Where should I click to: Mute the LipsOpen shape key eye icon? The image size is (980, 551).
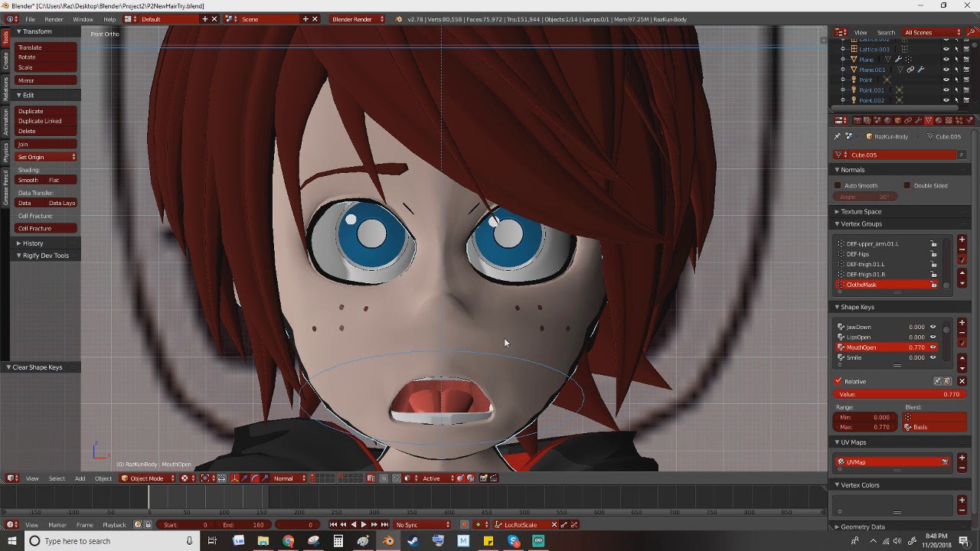[x=933, y=337]
